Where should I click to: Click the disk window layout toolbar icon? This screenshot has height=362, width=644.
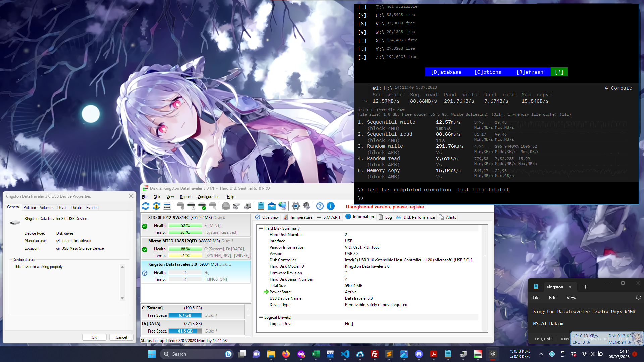pos(167,206)
